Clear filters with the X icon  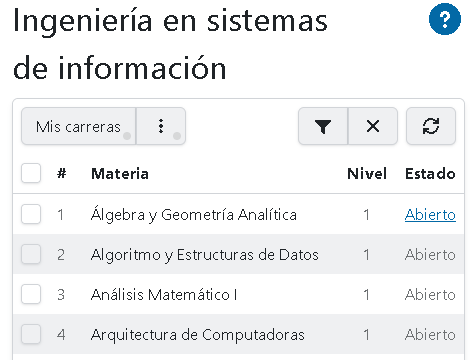coord(373,126)
